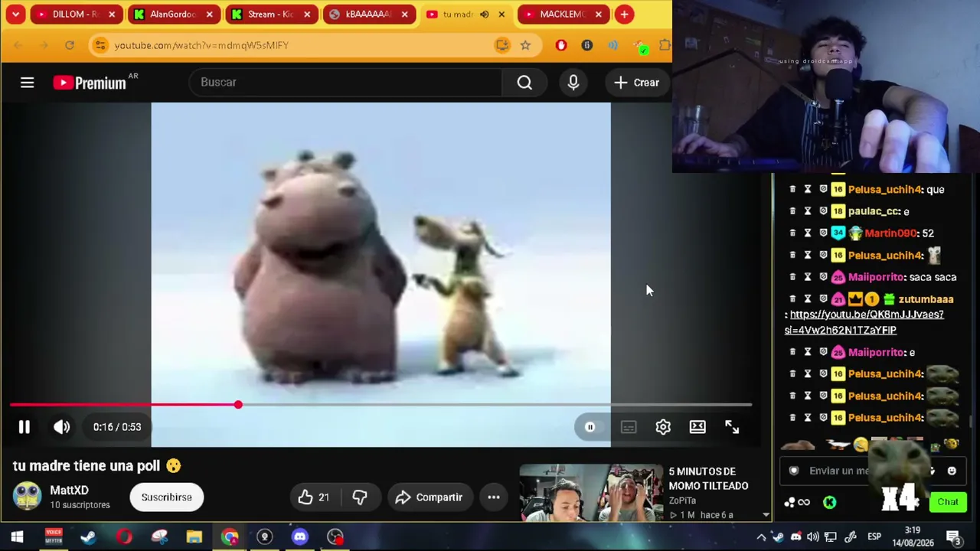
Task: Dislike the video with thumbs down
Action: pyautogui.click(x=359, y=497)
